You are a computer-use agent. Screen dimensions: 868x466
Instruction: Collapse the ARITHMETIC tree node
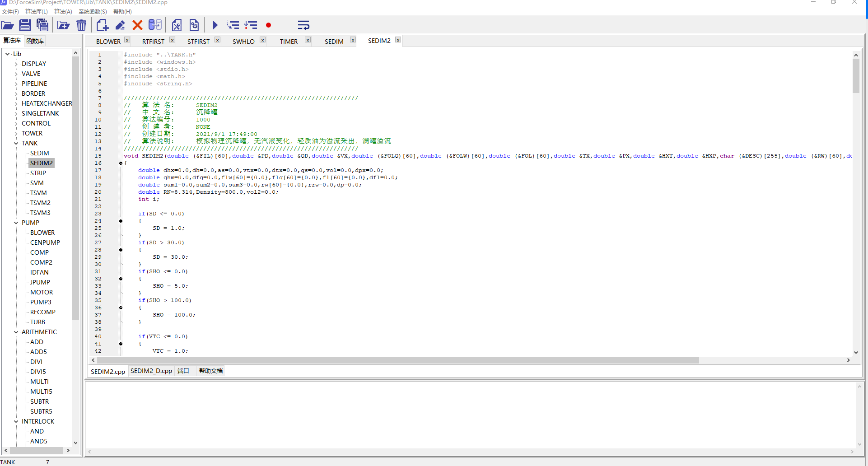pyautogui.click(x=16, y=332)
